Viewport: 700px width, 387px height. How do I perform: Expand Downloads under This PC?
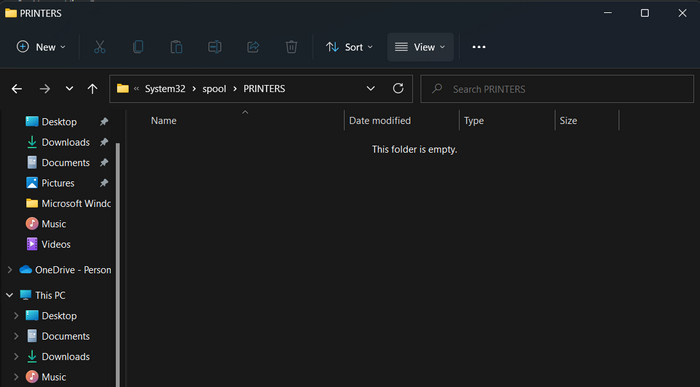click(16, 357)
